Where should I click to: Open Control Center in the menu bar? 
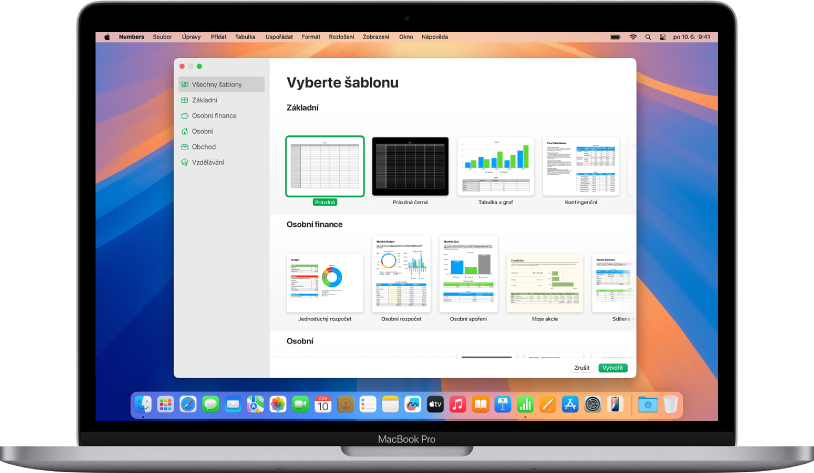(x=662, y=37)
